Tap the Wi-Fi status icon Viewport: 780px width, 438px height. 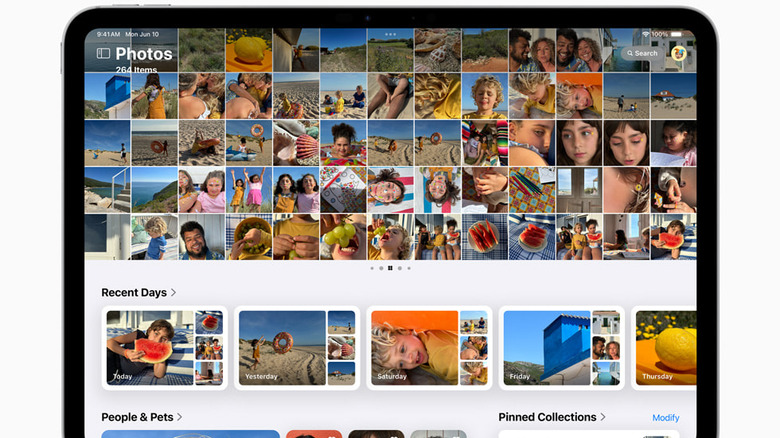tap(646, 34)
